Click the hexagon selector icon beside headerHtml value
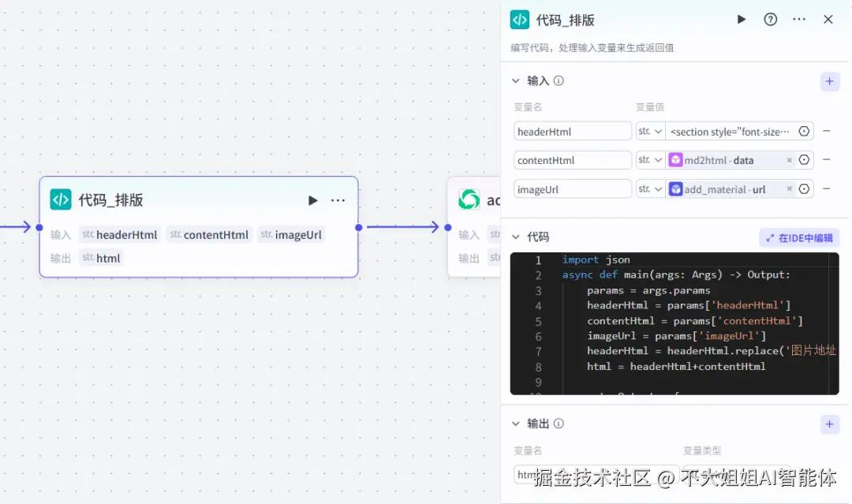 pos(805,131)
